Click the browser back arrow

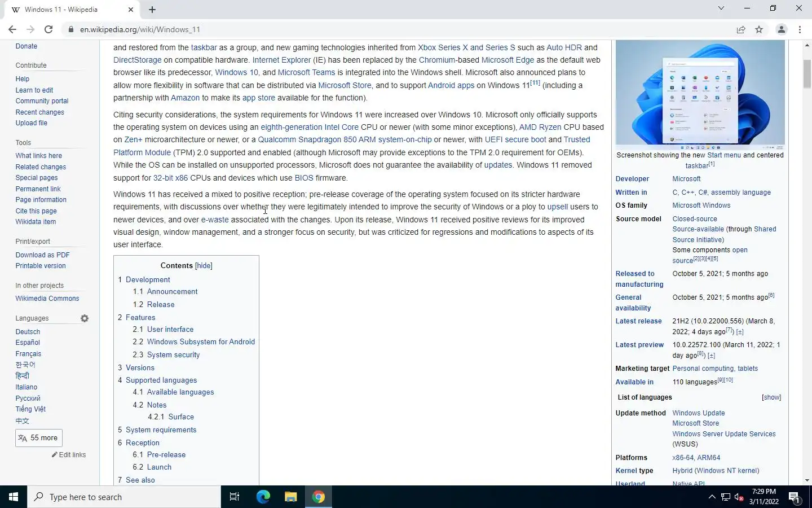12,29
